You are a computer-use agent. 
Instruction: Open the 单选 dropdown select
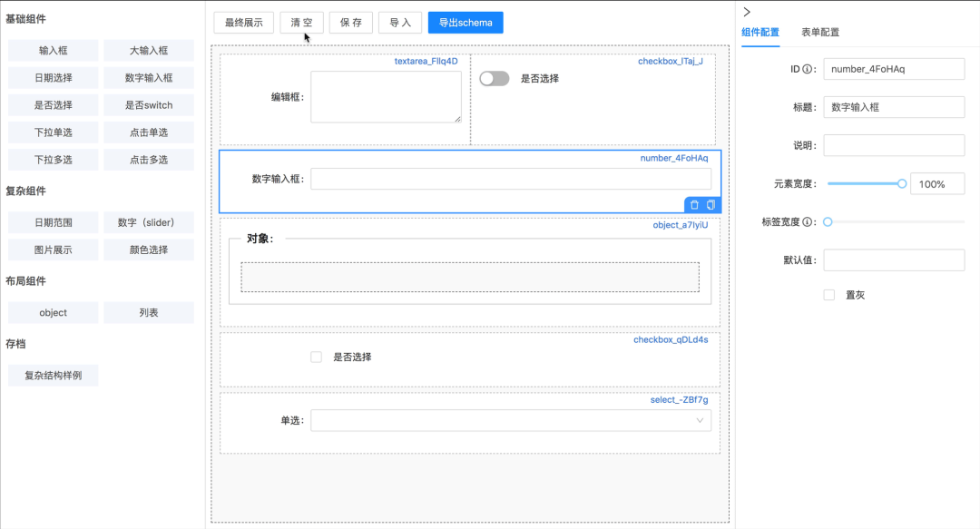[511, 420]
